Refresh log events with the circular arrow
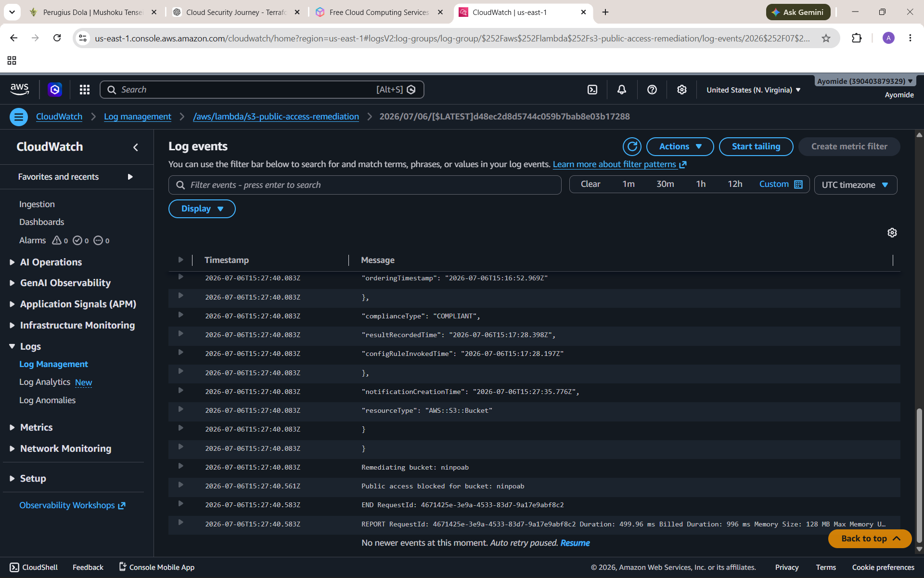 pyautogui.click(x=632, y=146)
